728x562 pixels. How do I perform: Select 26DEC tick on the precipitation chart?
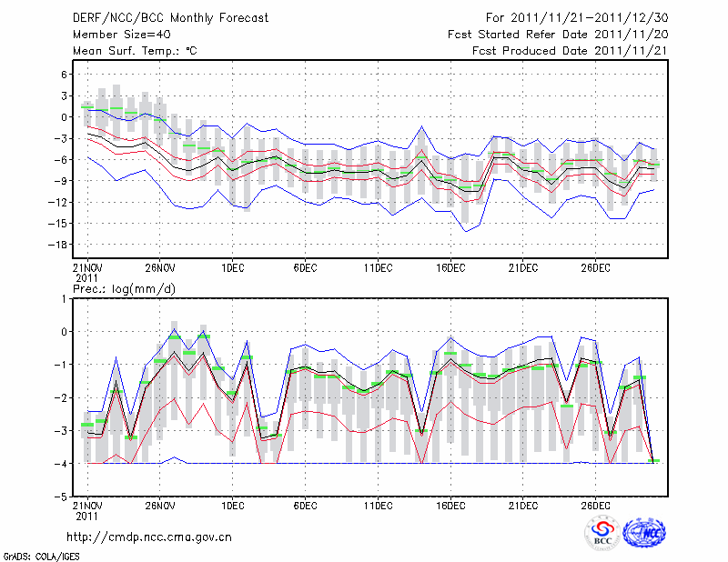point(595,505)
